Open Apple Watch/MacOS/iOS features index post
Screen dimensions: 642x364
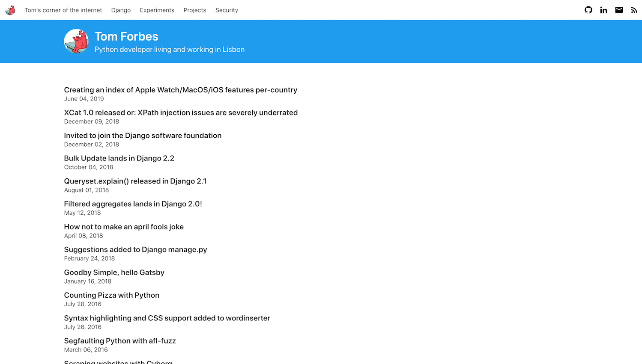[181, 90]
